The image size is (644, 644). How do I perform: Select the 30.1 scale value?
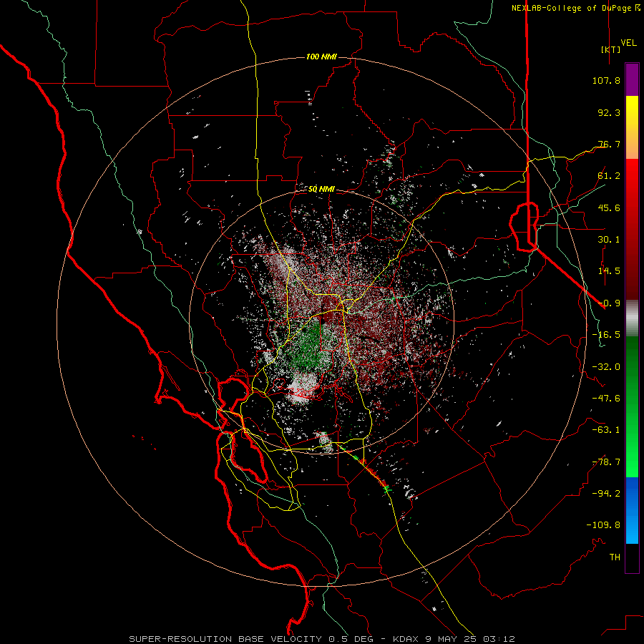point(609,240)
